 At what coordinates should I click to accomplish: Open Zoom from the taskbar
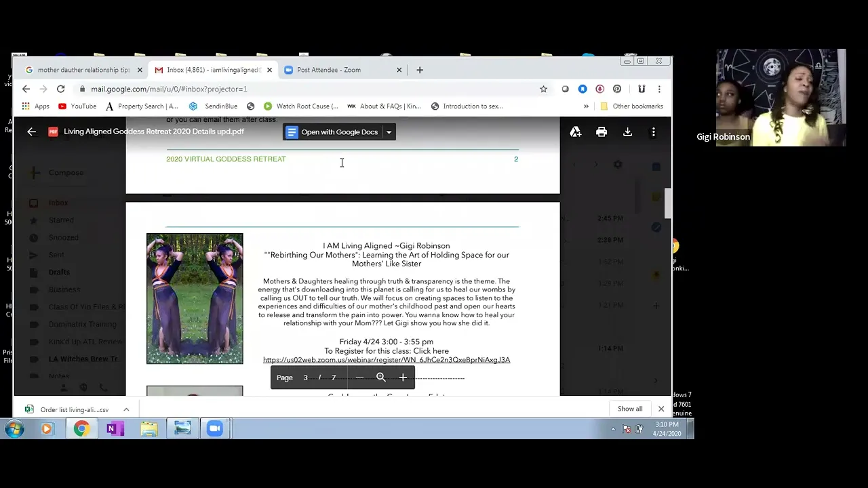point(215,428)
